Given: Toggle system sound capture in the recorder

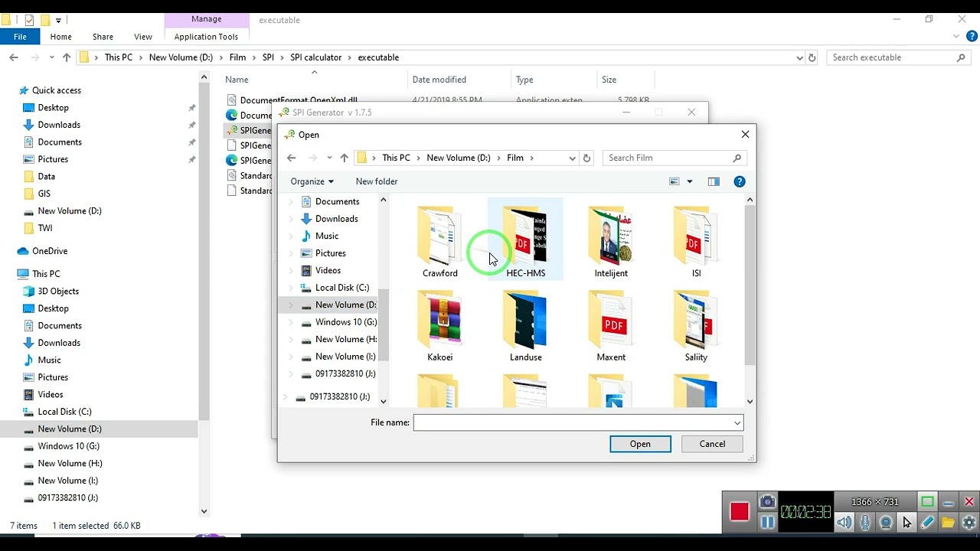Looking at the screenshot, I should 844,523.
